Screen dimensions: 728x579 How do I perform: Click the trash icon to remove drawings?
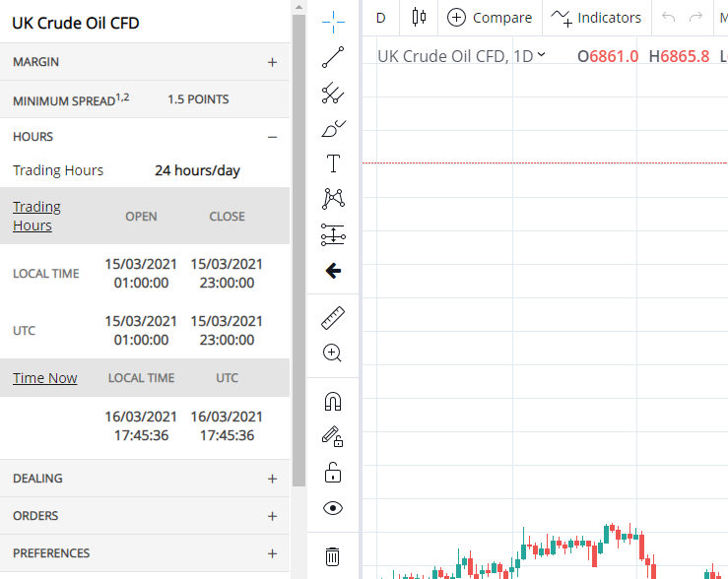tap(333, 557)
